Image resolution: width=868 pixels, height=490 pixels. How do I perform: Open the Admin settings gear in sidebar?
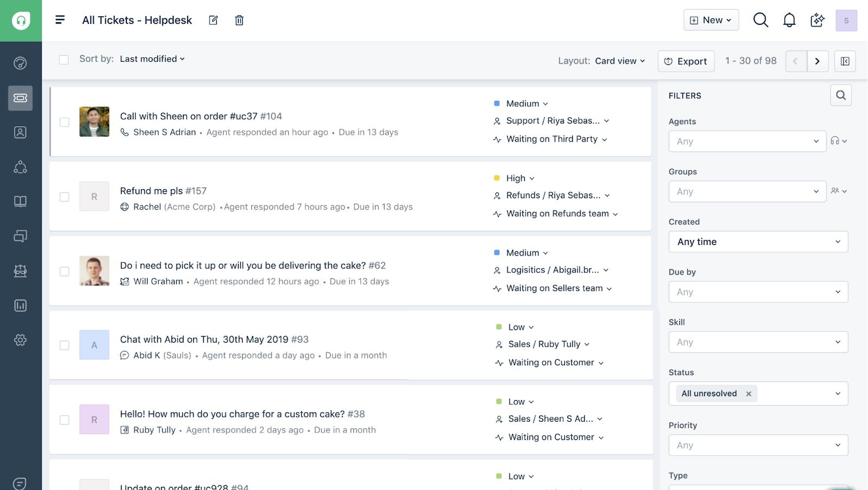pos(20,340)
